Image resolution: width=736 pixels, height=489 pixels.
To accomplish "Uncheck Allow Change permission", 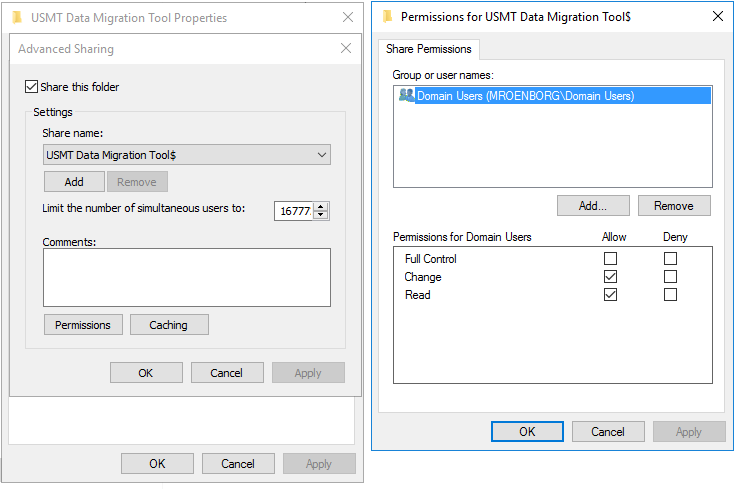I will point(610,276).
